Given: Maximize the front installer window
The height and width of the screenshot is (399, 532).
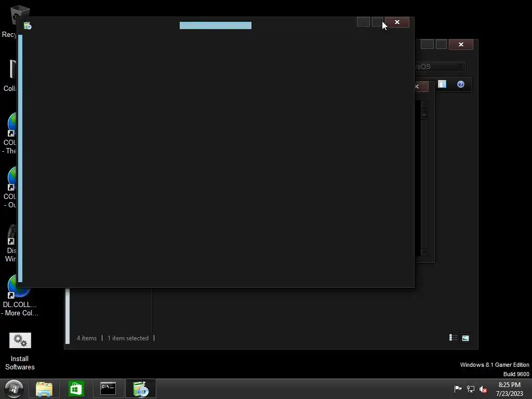Looking at the screenshot, I should (x=378, y=22).
